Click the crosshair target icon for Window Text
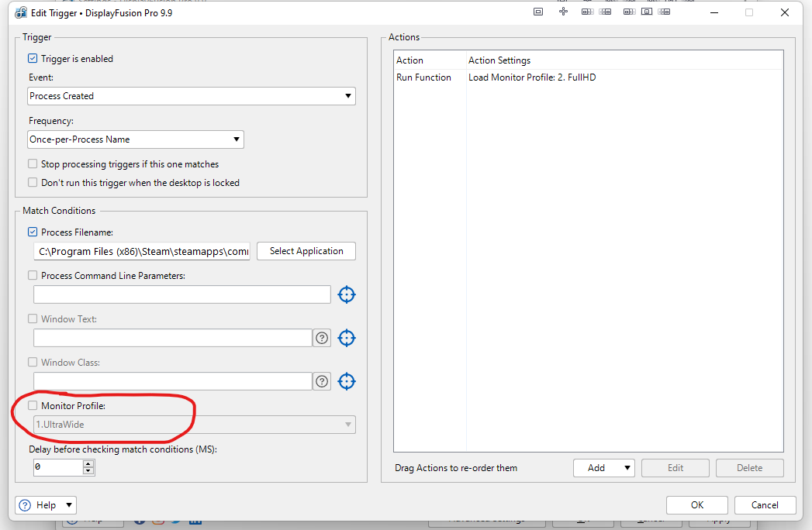 click(347, 338)
